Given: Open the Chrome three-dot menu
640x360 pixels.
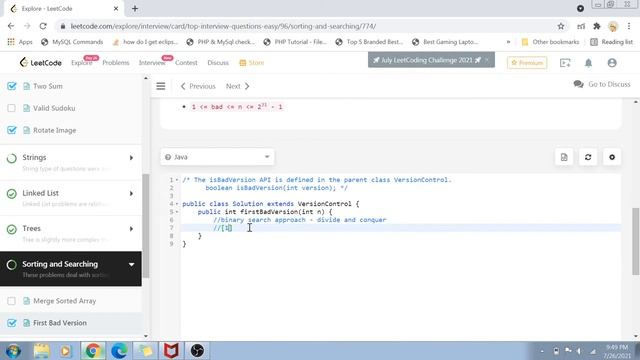Looking at the screenshot, I should [629, 26].
